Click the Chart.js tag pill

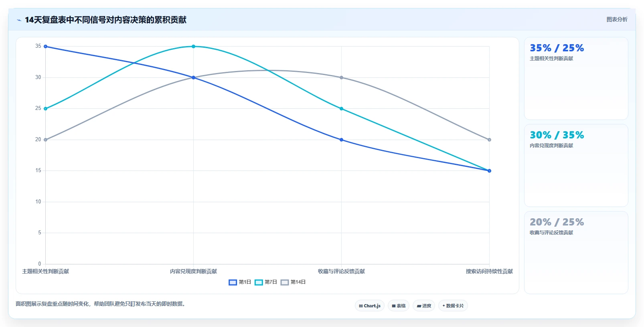370,306
